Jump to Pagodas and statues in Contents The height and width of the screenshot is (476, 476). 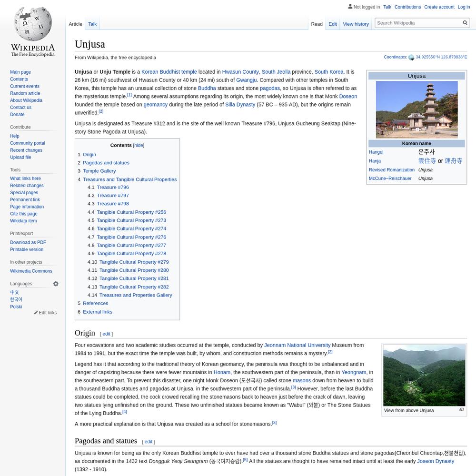[x=106, y=163]
